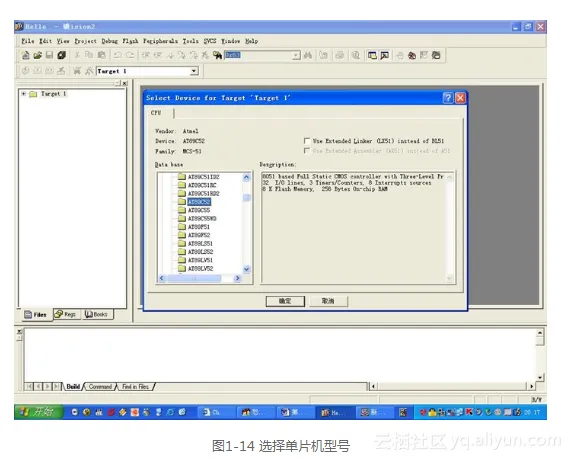Click device list scroll up arrow
The image size is (572, 460).
pyautogui.click(x=247, y=177)
